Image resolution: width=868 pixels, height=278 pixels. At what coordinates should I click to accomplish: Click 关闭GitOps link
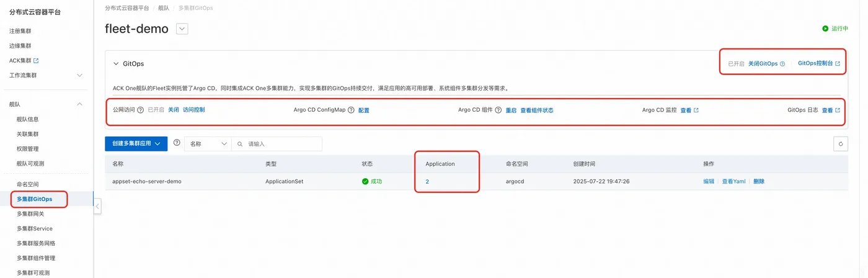click(x=763, y=64)
